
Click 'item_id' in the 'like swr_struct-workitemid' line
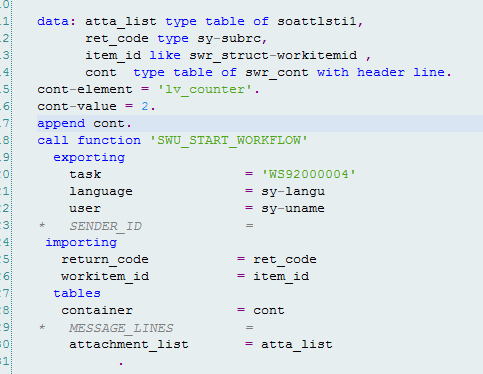pos(113,55)
